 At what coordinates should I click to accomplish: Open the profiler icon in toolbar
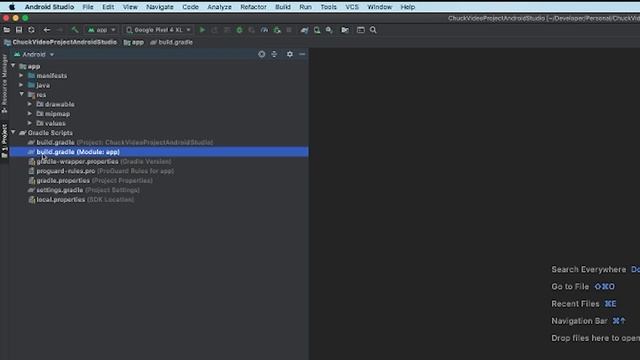pos(264,30)
